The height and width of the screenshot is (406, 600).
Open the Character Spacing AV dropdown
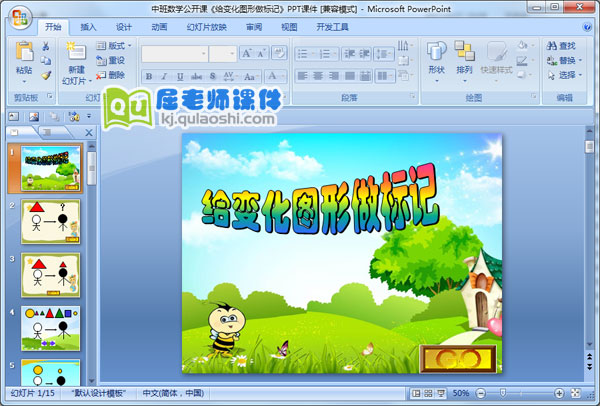230,76
